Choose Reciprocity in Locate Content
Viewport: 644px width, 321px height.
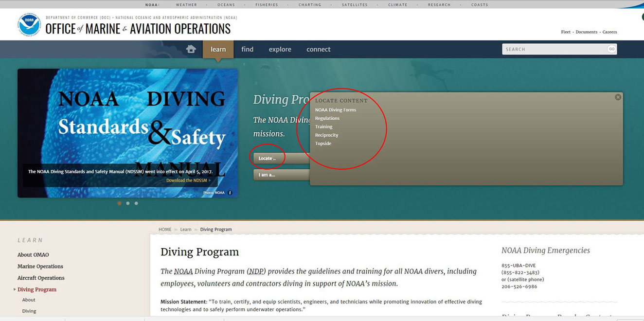click(327, 135)
